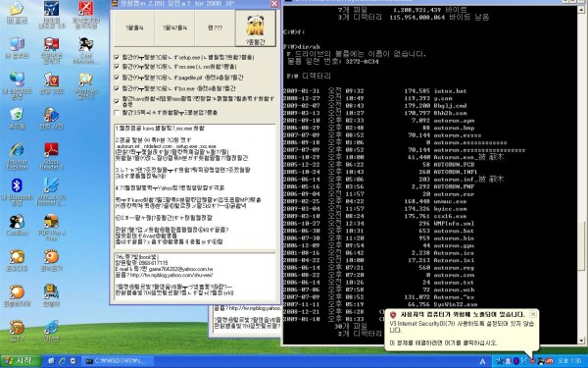The height and width of the screenshot is (368, 588).
Task: Click the C:\WINDOWS taskbar button
Action: (117, 361)
